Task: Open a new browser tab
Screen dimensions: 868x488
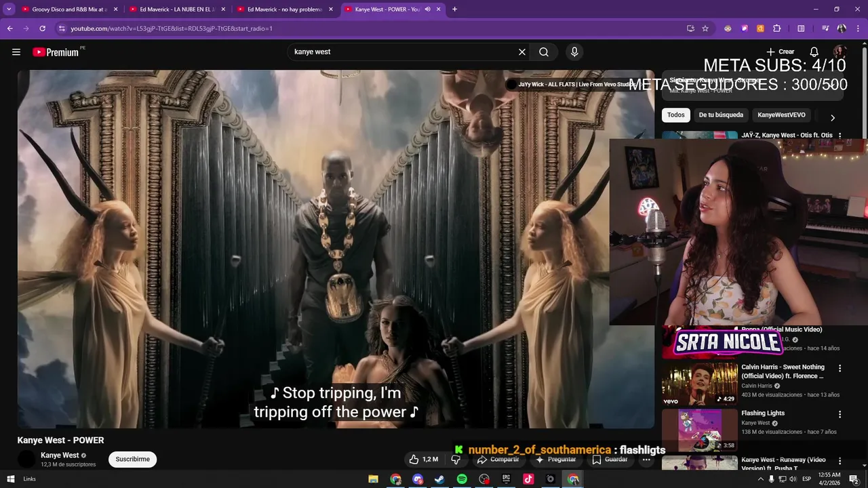Action: [454, 9]
